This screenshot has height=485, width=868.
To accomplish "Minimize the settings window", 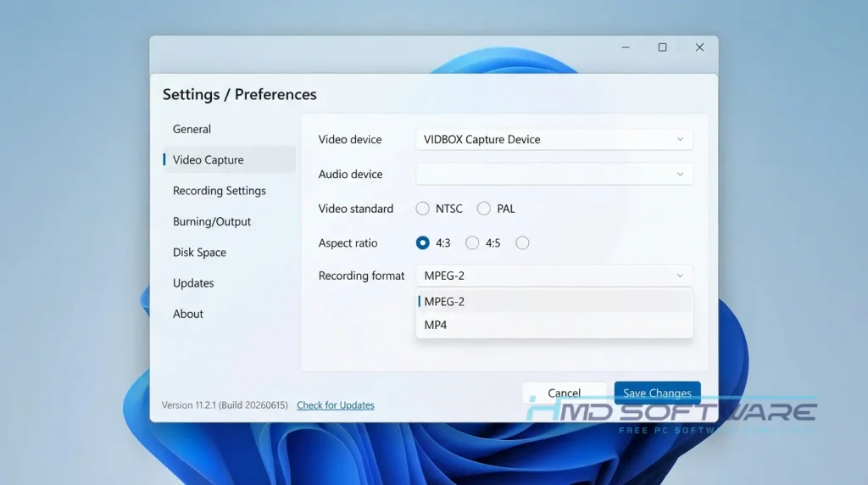I will click(x=626, y=47).
